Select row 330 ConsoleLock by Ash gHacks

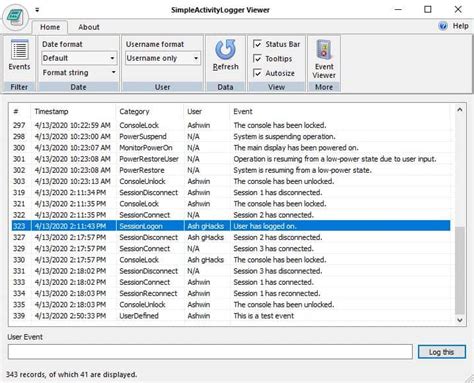point(231,260)
